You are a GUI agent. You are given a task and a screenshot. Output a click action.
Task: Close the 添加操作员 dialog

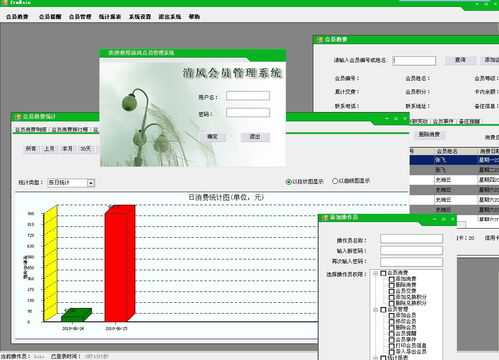tap(452, 219)
